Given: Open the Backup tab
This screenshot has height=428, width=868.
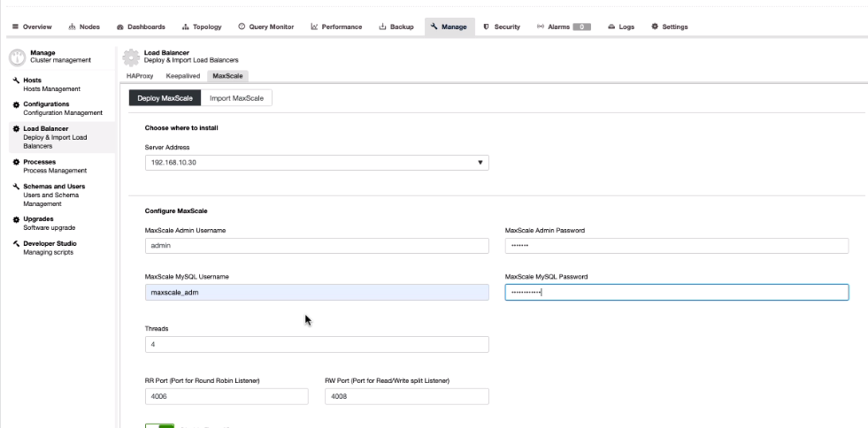Looking at the screenshot, I should pos(396,27).
